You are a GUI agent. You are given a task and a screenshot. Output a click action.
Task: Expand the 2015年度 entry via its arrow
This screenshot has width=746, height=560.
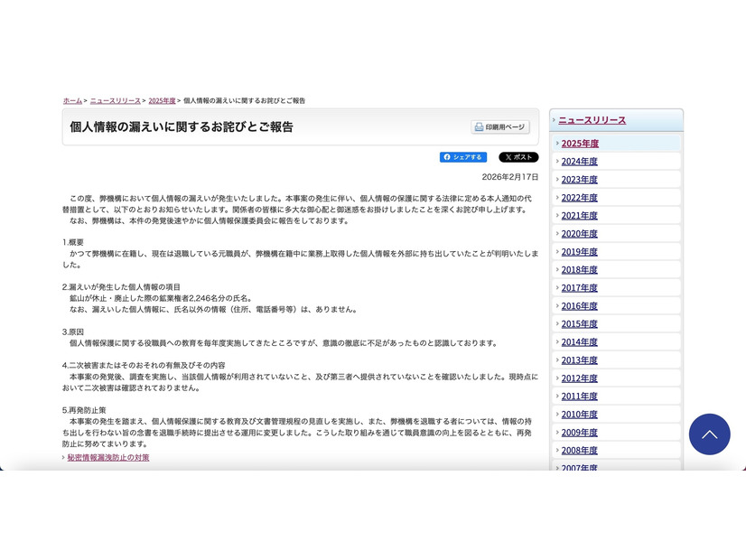(558, 324)
